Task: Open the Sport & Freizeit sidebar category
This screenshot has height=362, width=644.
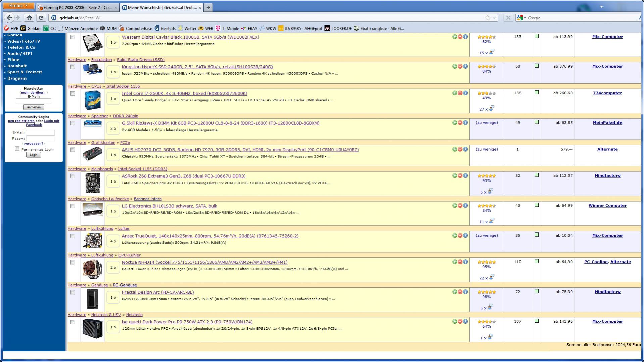Action: (24, 72)
